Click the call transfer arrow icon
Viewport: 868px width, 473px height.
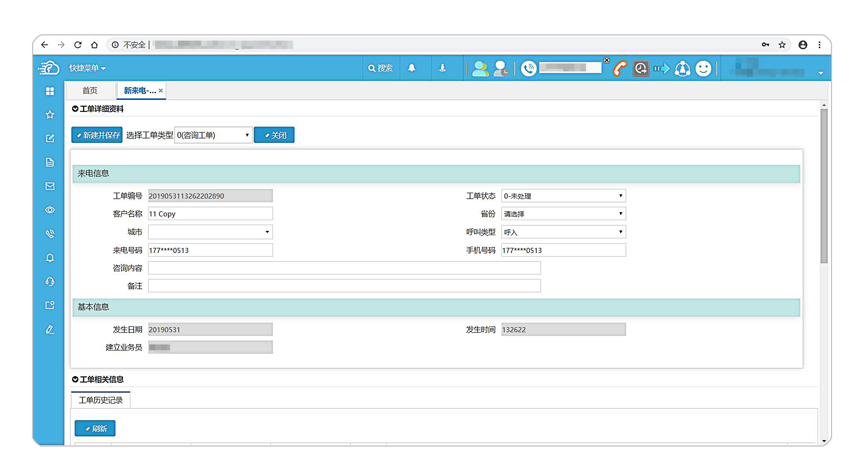pyautogui.click(x=661, y=69)
